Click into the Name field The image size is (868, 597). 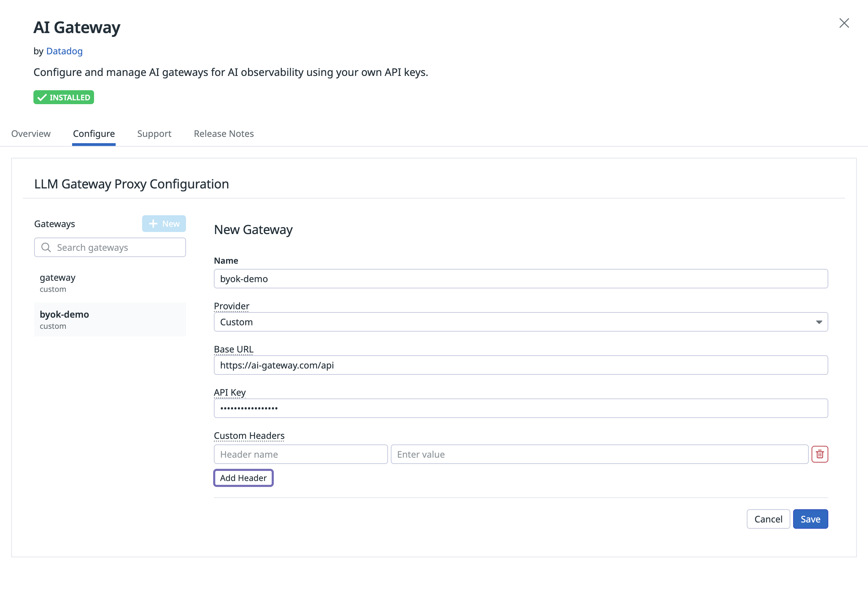click(521, 279)
